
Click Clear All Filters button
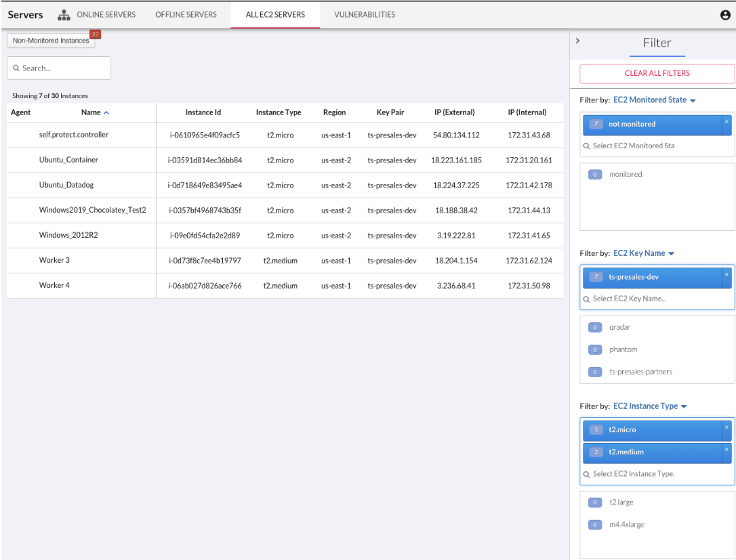coord(657,74)
